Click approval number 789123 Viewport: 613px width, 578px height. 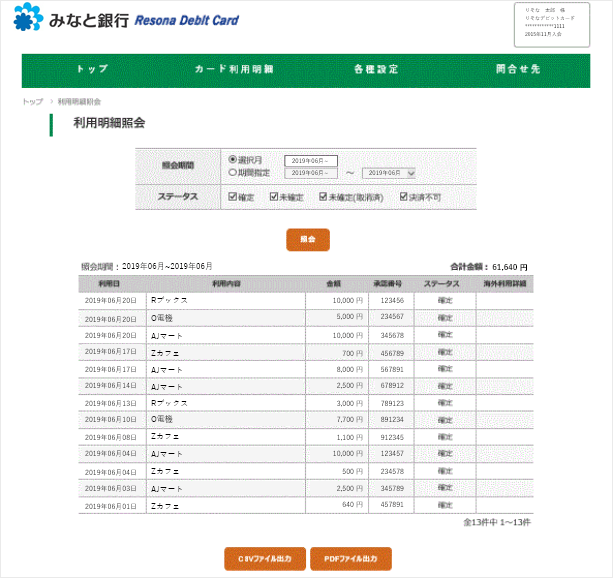pyautogui.click(x=392, y=403)
